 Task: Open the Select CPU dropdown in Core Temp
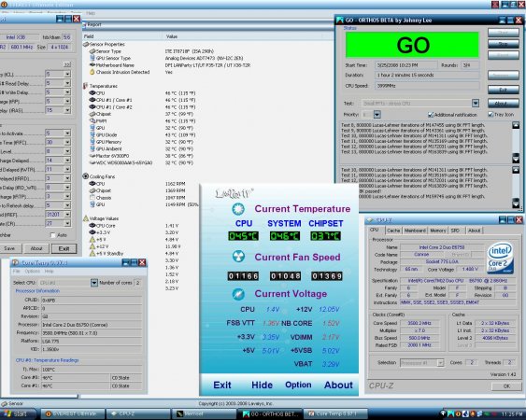[94, 283]
